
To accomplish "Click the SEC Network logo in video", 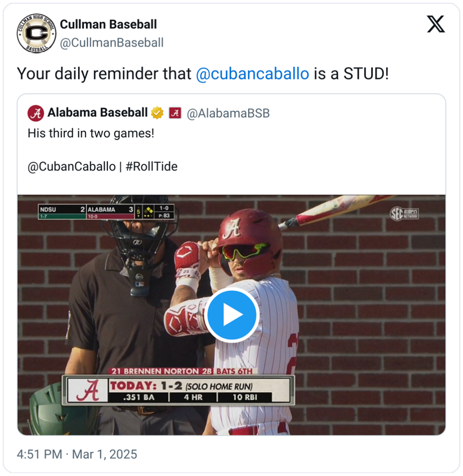I will click(x=404, y=214).
